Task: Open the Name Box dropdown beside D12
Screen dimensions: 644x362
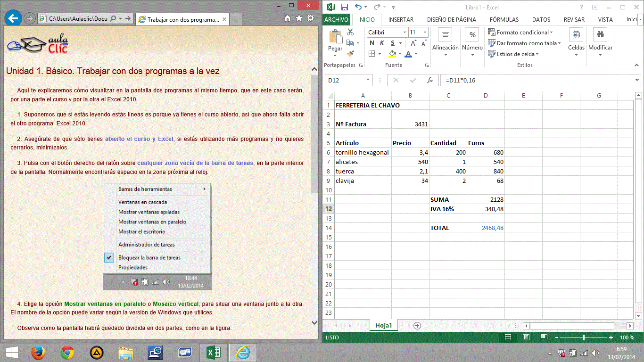Action: [x=368, y=80]
